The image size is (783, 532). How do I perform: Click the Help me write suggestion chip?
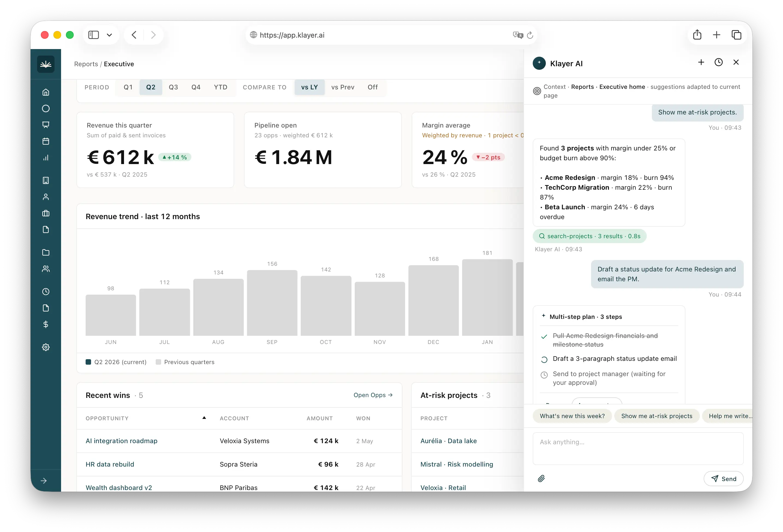coord(728,416)
